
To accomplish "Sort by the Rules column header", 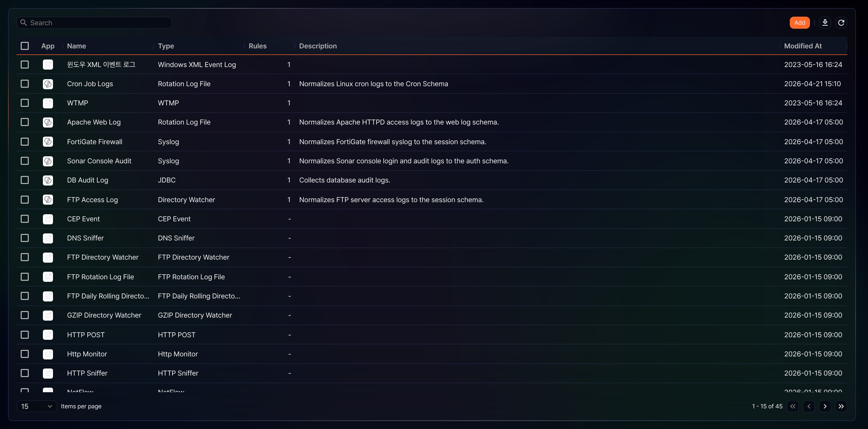I will [257, 46].
